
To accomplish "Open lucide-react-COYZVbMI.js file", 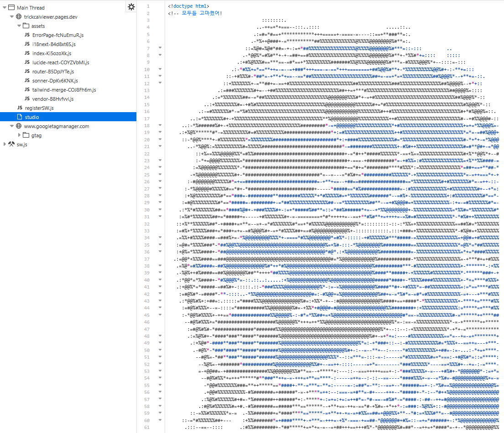I will coord(61,62).
